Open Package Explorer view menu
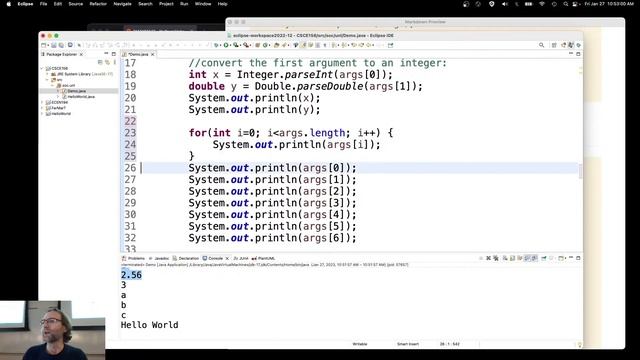Viewport: 640px width, 360px height. point(114,62)
